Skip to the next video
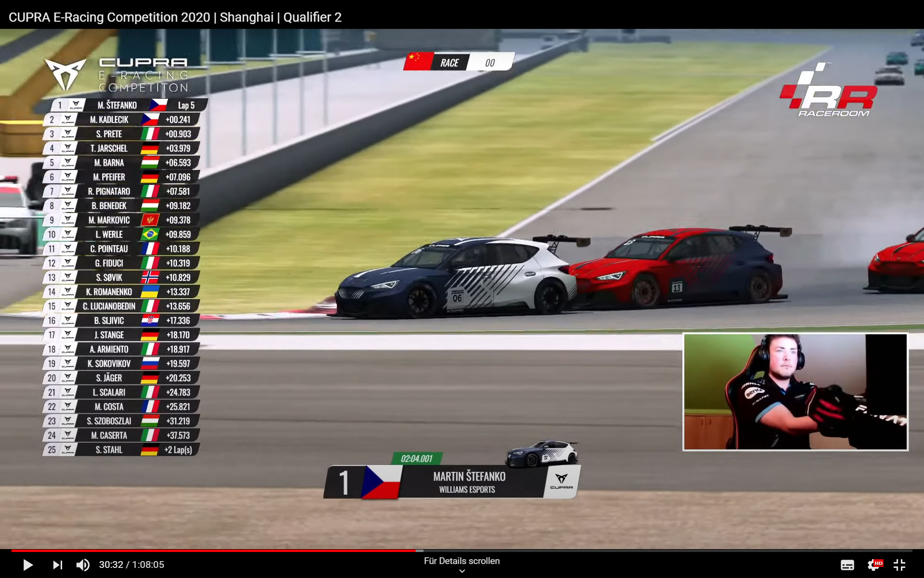The height and width of the screenshot is (578, 924). pyautogui.click(x=57, y=565)
